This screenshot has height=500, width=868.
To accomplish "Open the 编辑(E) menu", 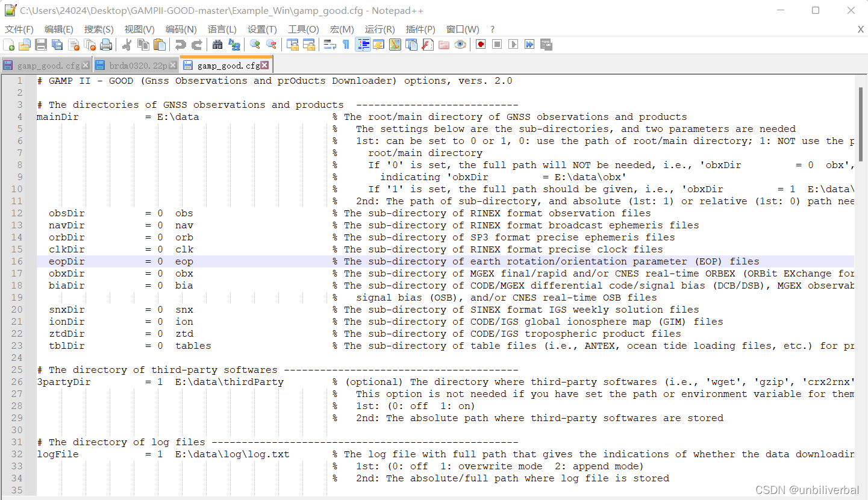I will (x=59, y=30).
